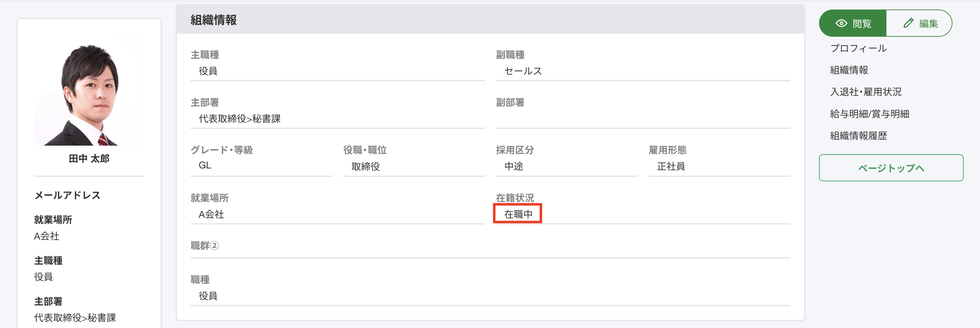
Task: Switch to 閲覧 view mode
Action: pos(853,23)
